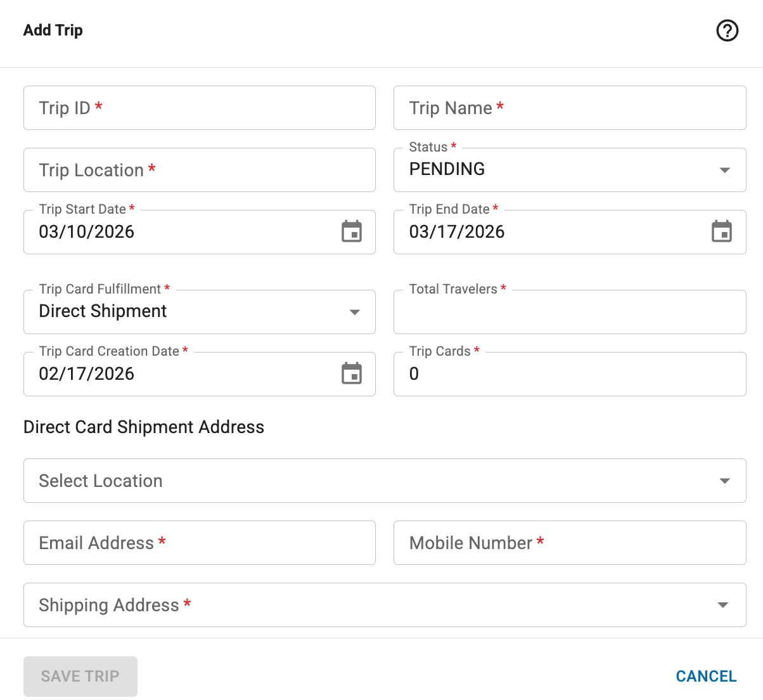Screen dimensions: 763x700
Task: Open the Shipping Address dropdown
Action: 722,605
